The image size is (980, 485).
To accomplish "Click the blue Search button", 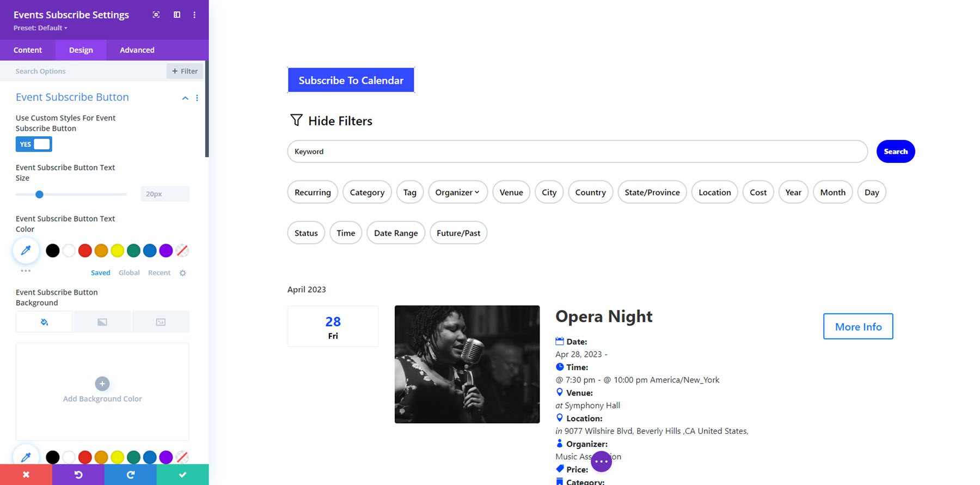I will (896, 151).
